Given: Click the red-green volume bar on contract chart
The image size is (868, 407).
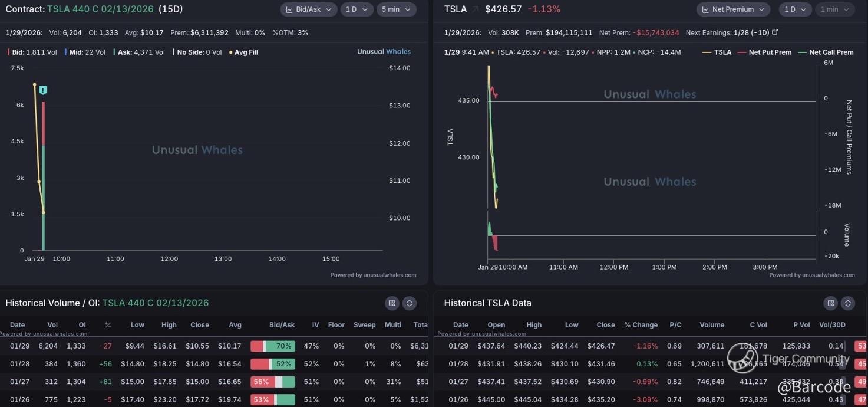Looking at the screenshot, I should click(x=43, y=176).
